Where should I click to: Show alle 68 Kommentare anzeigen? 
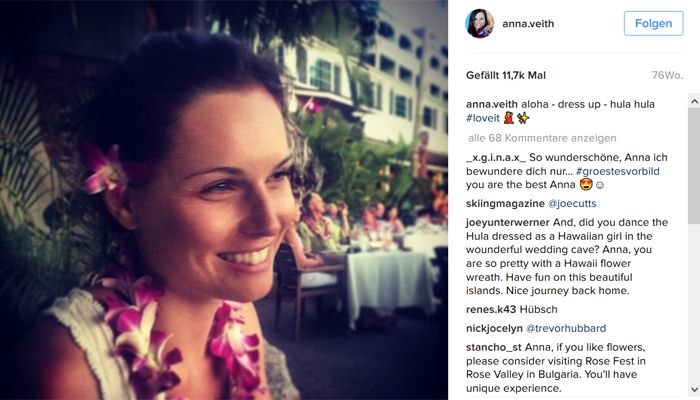pos(542,138)
